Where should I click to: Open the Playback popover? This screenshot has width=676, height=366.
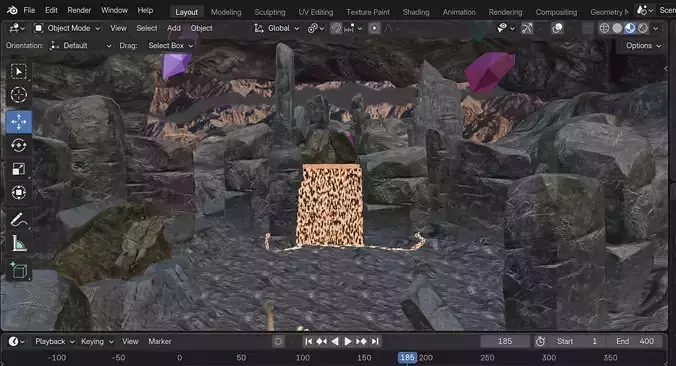click(54, 341)
